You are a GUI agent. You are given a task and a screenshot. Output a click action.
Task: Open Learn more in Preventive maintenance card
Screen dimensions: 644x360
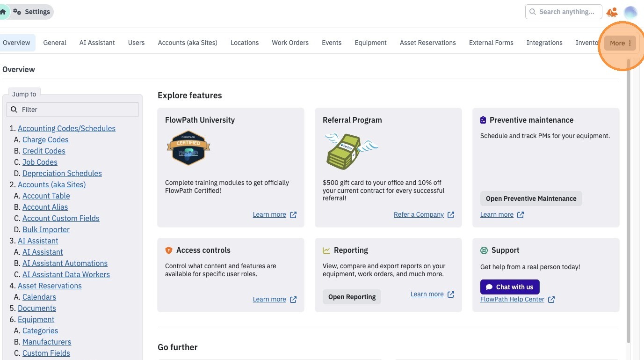497,214
